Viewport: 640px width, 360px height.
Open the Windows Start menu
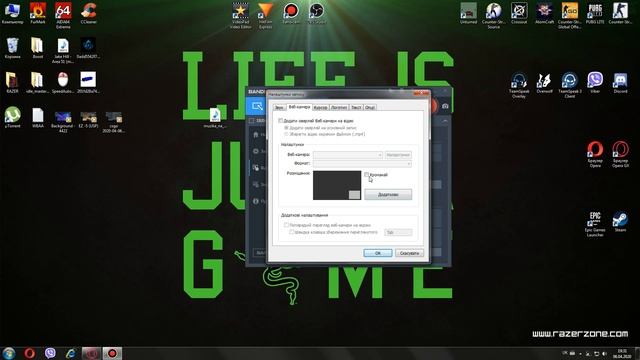pyautogui.click(x=9, y=353)
